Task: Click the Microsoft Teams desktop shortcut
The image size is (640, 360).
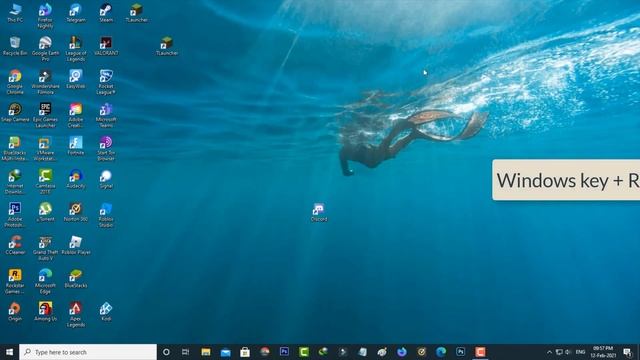Action: 106,115
